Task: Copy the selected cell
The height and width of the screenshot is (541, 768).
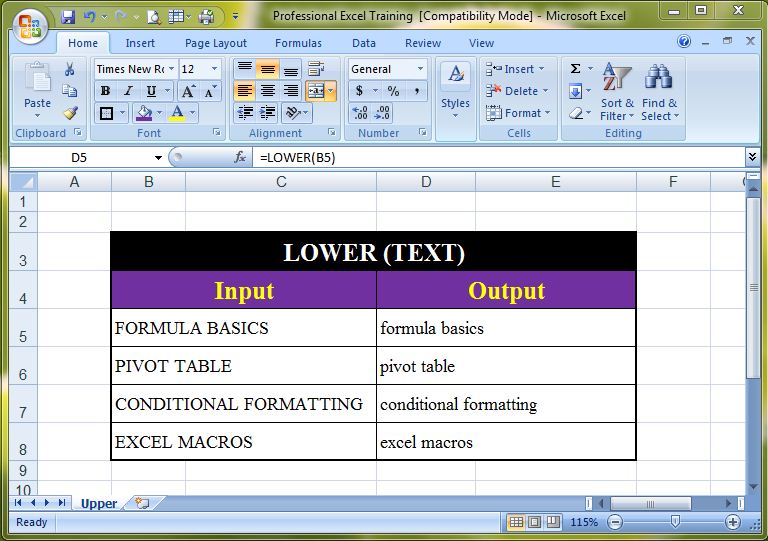Action: [70, 91]
